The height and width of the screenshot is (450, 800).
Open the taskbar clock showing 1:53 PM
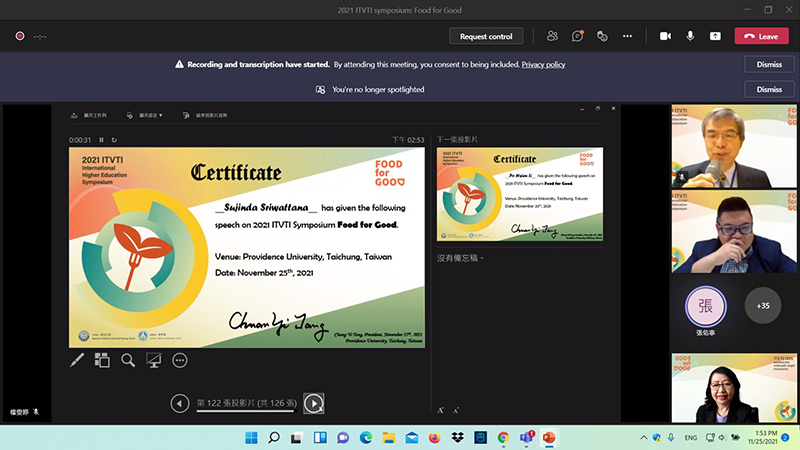pos(762,437)
